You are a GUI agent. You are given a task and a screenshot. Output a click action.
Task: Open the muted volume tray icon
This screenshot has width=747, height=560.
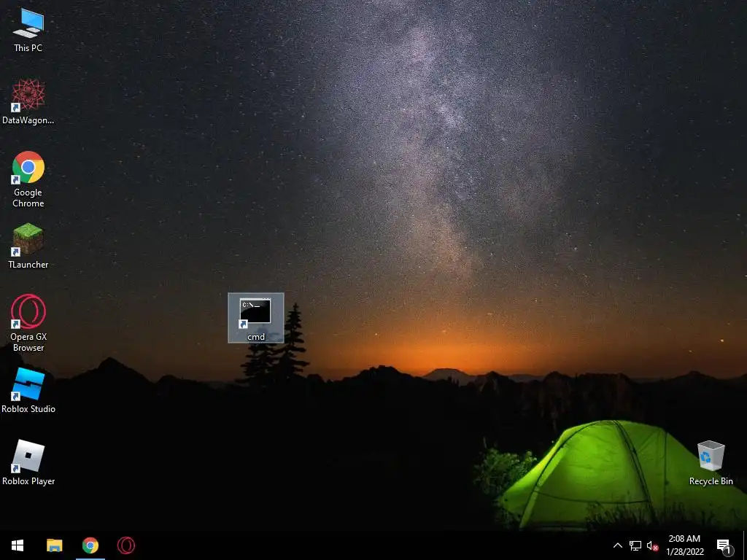(x=652, y=545)
